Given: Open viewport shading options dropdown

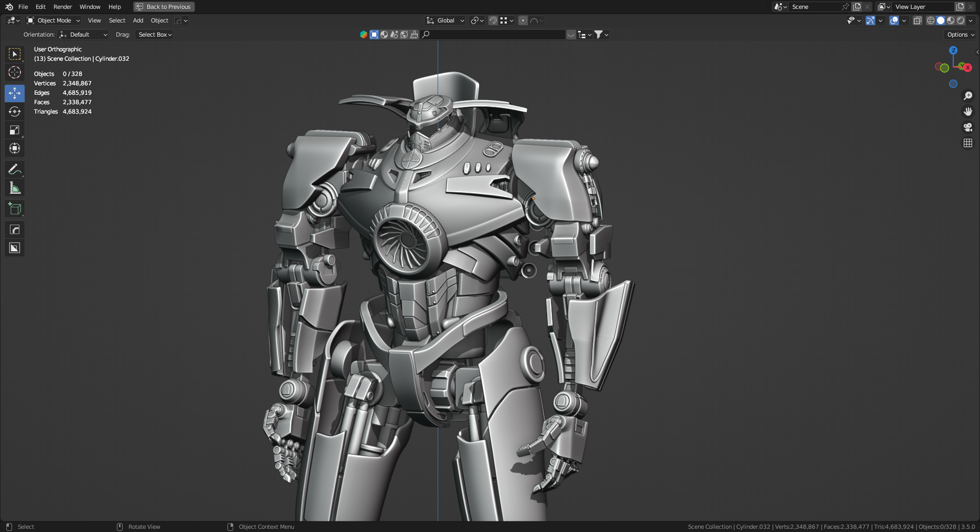Looking at the screenshot, I should 971,20.
